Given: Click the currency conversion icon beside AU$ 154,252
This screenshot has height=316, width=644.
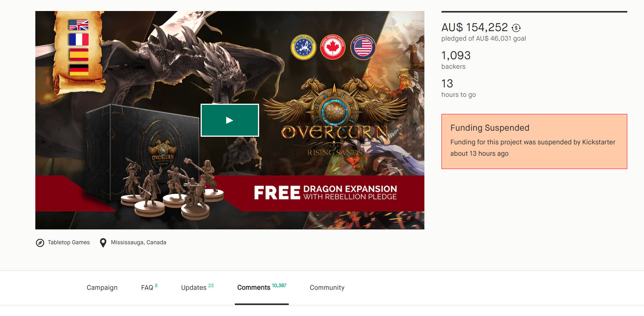Looking at the screenshot, I should click(516, 28).
